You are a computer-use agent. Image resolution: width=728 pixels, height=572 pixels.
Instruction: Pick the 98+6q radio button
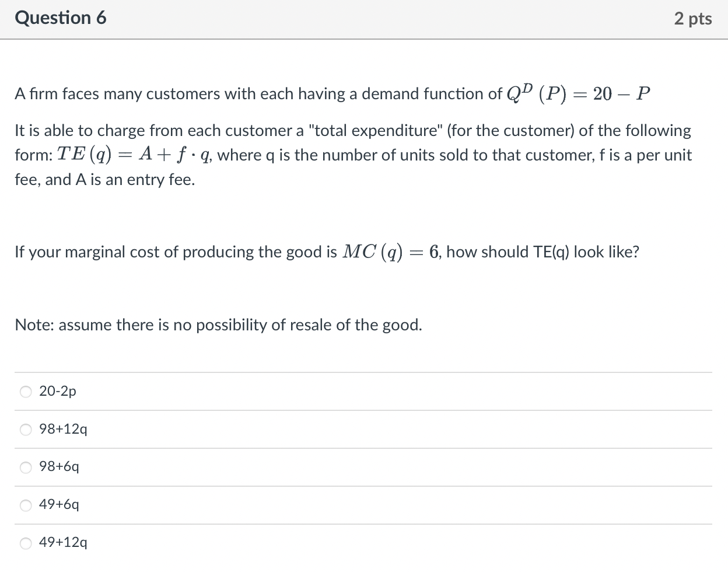[26, 468]
